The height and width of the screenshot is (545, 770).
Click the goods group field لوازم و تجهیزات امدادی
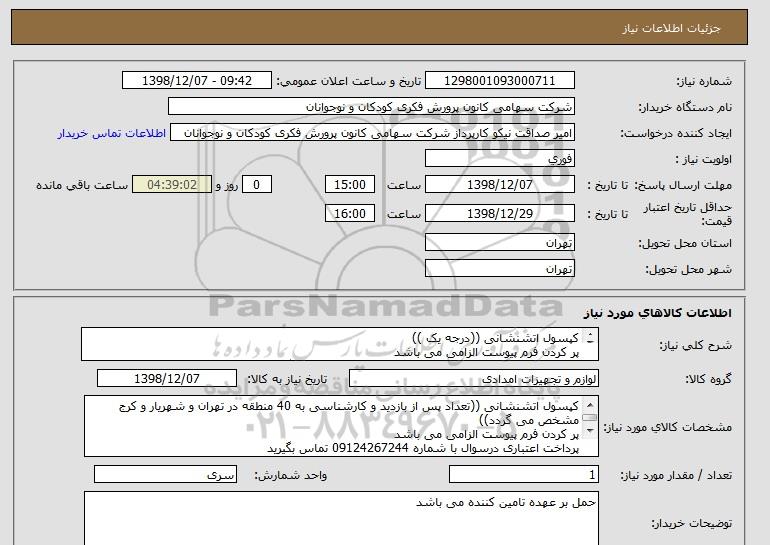(473, 379)
